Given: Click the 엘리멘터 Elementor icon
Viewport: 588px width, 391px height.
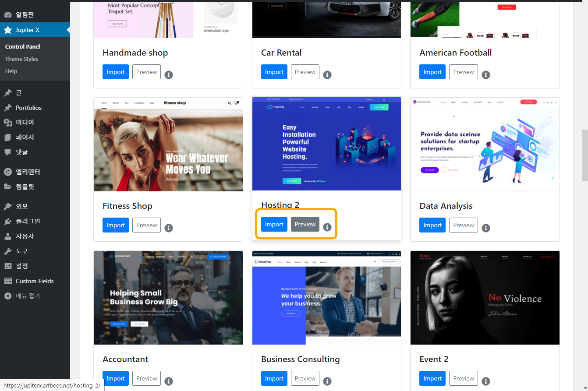Looking at the screenshot, I should pyautogui.click(x=8, y=172).
